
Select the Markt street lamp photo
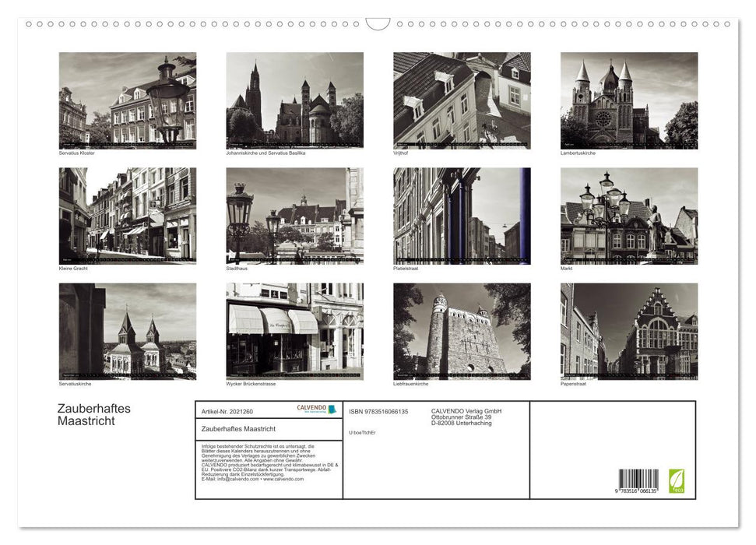point(629,216)
